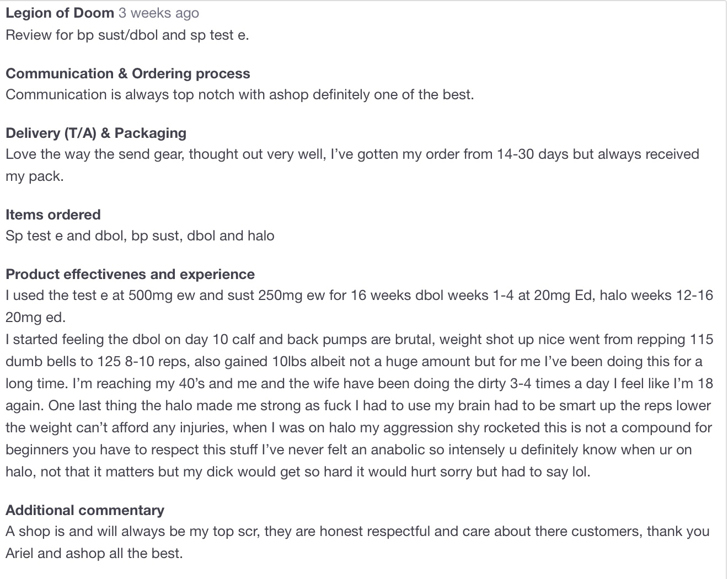The height and width of the screenshot is (579, 728).
Task: Click the "A shop is and will always" line
Action: click(357, 531)
